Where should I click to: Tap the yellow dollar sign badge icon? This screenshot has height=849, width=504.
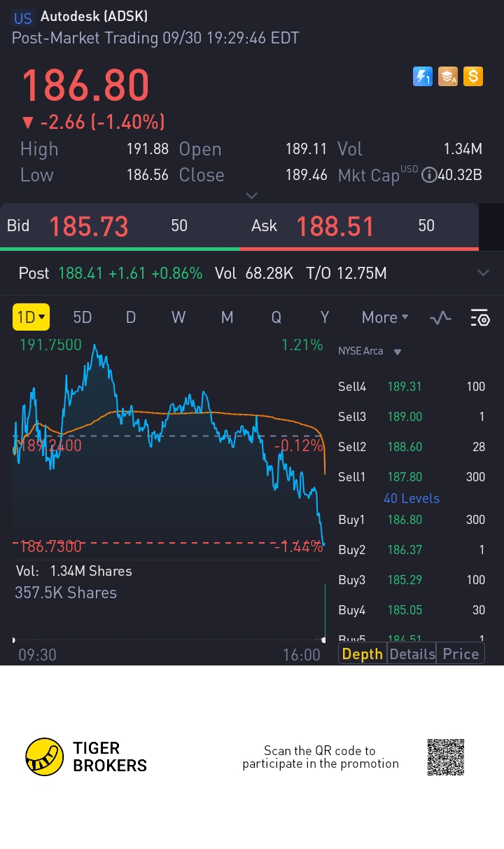pyautogui.click(x=473, y=76)
